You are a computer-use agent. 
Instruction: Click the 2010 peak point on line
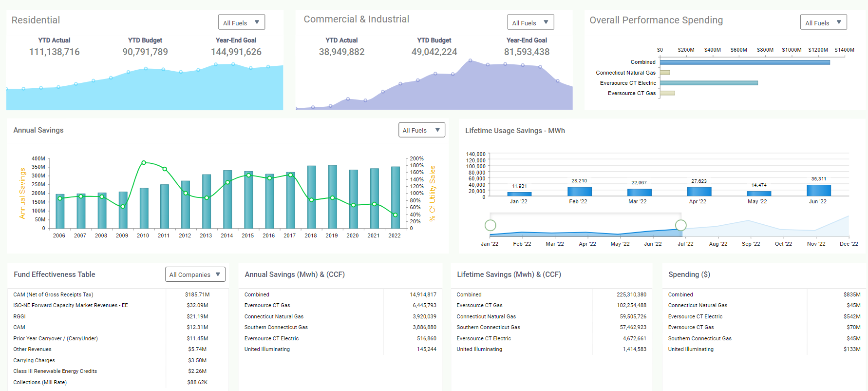click(x=144, y=163)
